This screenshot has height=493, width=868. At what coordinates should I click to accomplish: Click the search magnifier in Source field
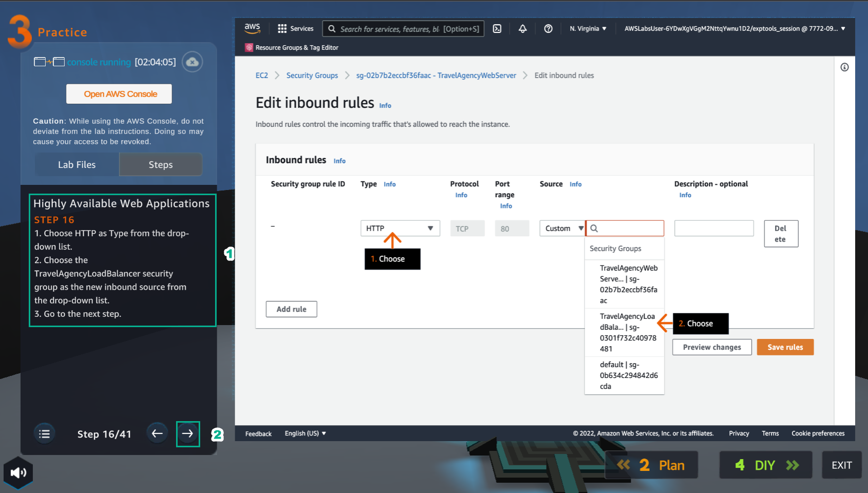click(594, 229)
